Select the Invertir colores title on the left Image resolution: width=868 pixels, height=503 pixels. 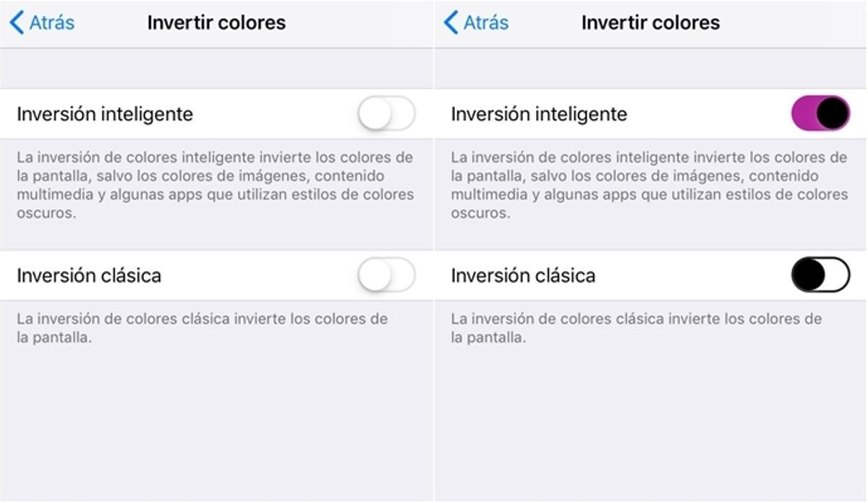216,22
